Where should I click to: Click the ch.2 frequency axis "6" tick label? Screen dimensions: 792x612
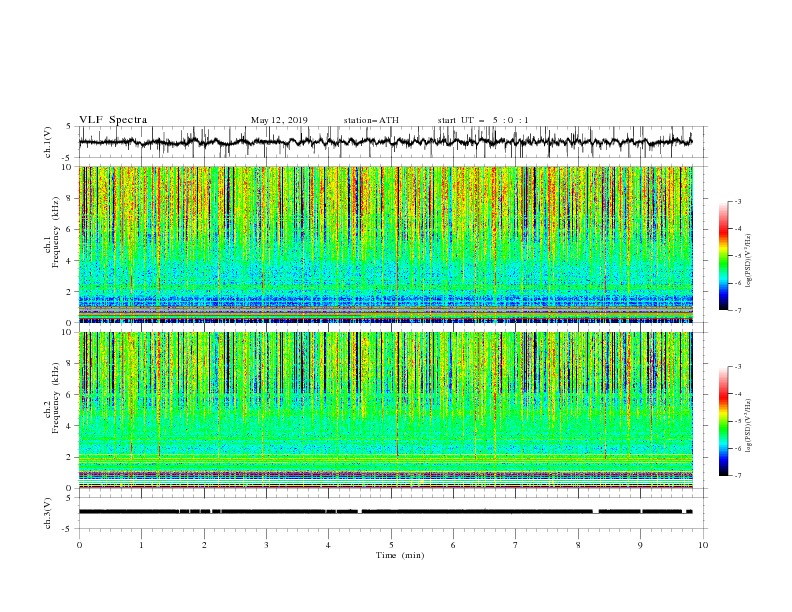[x=70, y=395]
